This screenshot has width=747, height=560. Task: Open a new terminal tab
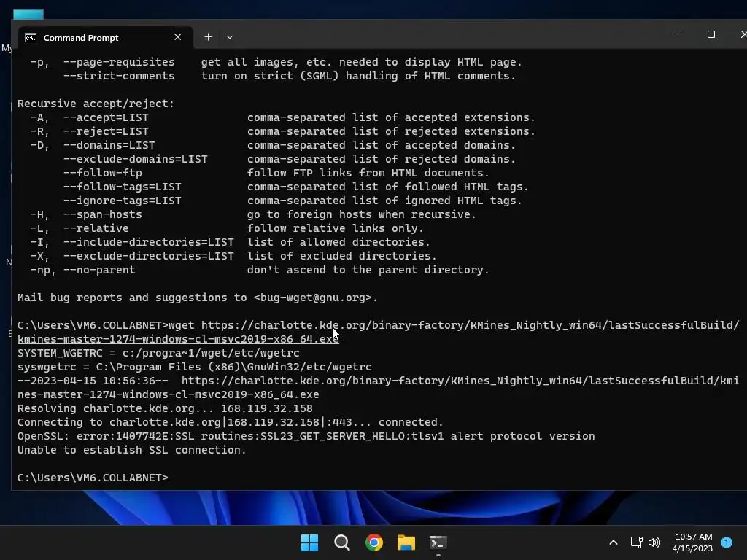pyautogui.click(x=208, y=37)
